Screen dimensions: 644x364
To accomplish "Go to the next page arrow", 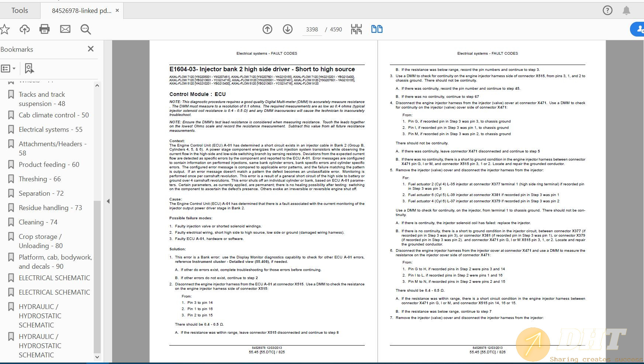I will pyautogui.click(x=288, y=29).
